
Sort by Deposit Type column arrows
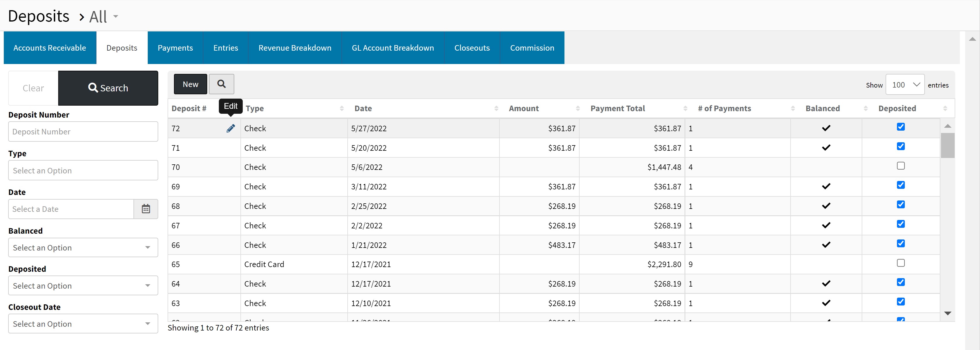click(x=342, y=109)
